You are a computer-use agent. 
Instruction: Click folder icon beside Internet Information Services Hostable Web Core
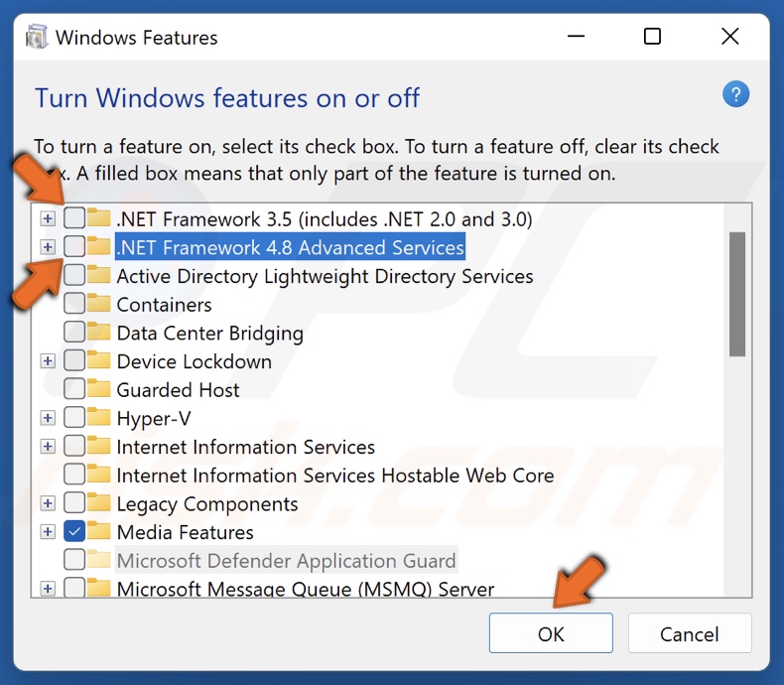[x=98, y=474]
